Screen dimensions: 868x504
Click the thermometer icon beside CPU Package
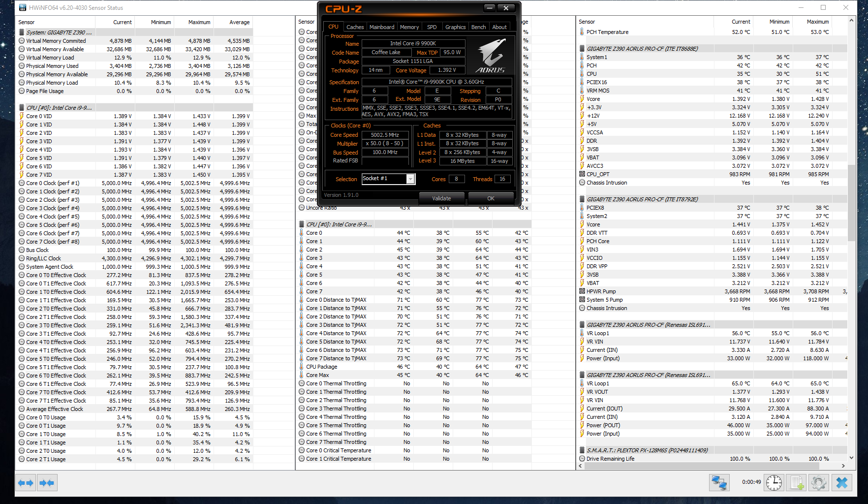[x=302, y=367]
